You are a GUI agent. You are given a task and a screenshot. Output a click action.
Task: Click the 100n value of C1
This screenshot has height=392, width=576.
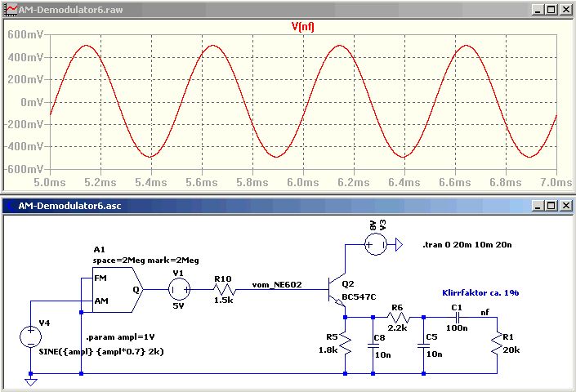457,327
